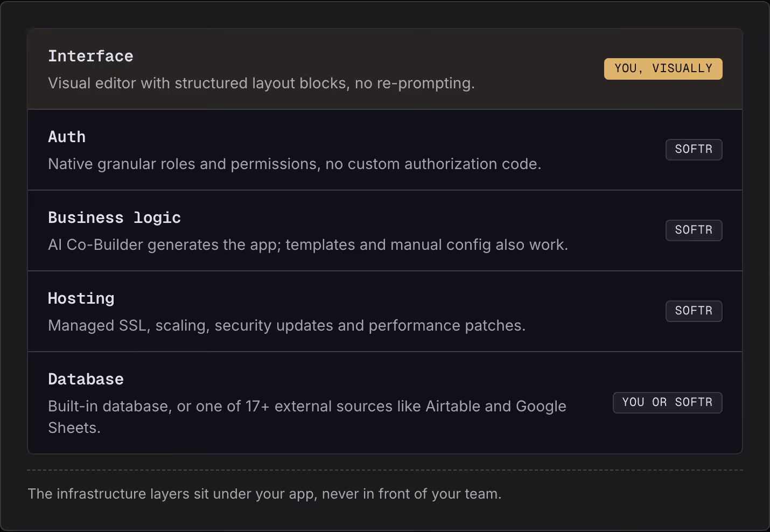Image resolution: width=770 pixels, height=532 pixels.
Task: Click the 'Interface' heading
Action: (90, 56)
